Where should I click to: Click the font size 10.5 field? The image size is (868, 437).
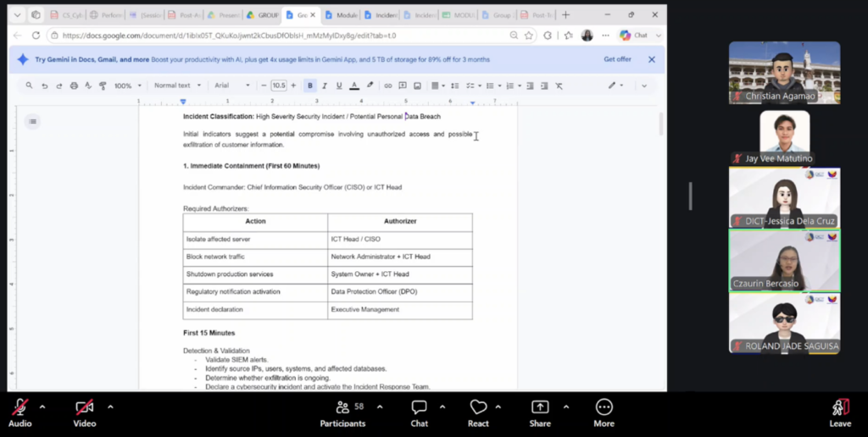(x=278, y=86)
